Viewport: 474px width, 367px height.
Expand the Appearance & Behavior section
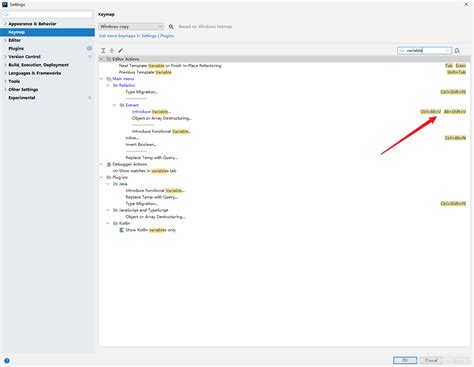(x=5, y=24)
